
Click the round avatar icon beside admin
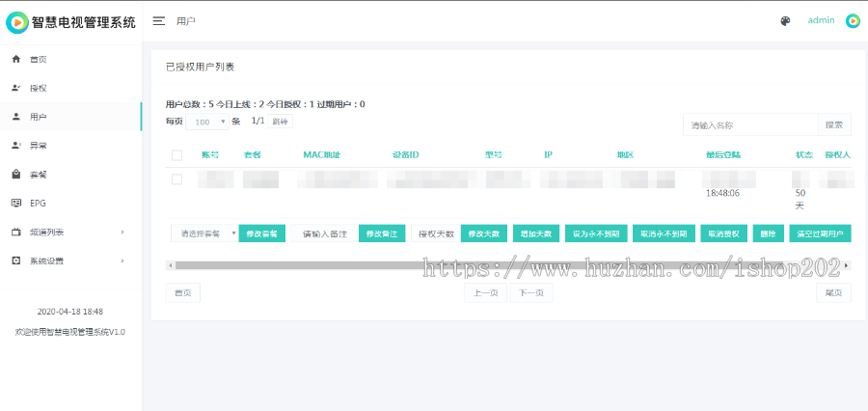(x=853, y=21)
